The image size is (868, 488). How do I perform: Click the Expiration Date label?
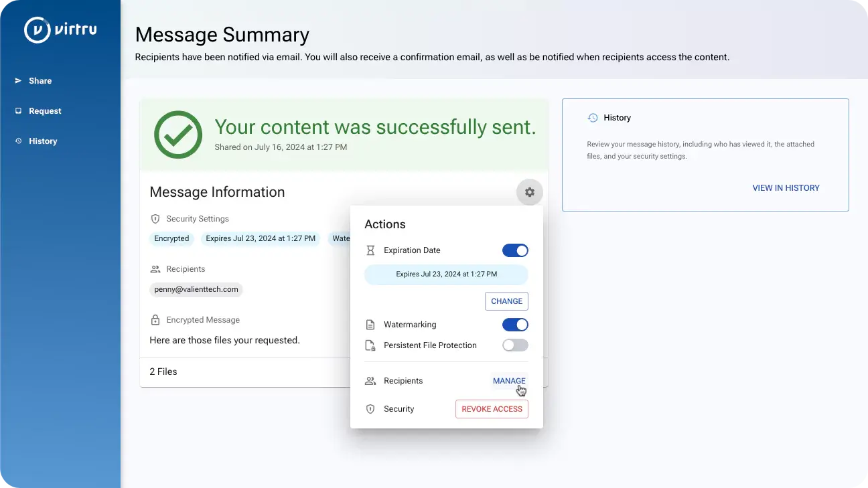click(412, 250)
